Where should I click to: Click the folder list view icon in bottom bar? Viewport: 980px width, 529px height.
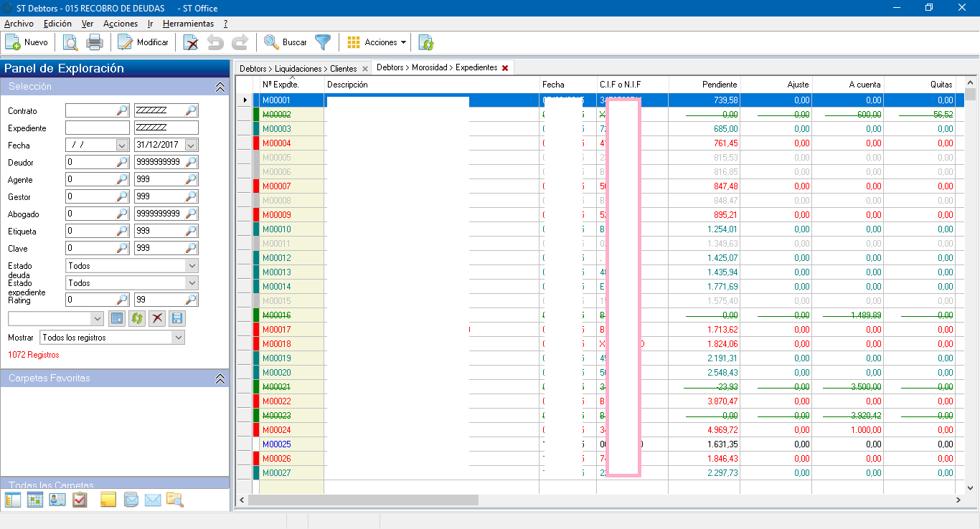(x=12, y=500)
